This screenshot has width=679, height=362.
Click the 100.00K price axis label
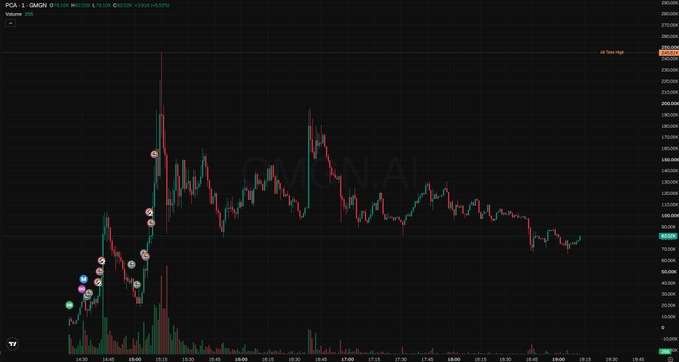click(x=670, y=216)
